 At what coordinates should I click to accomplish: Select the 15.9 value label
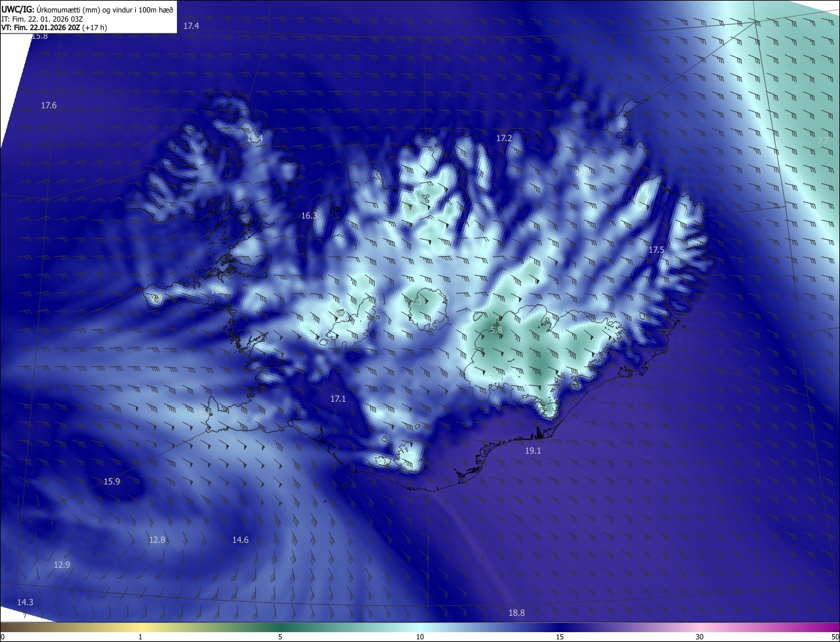pos(112,482)
